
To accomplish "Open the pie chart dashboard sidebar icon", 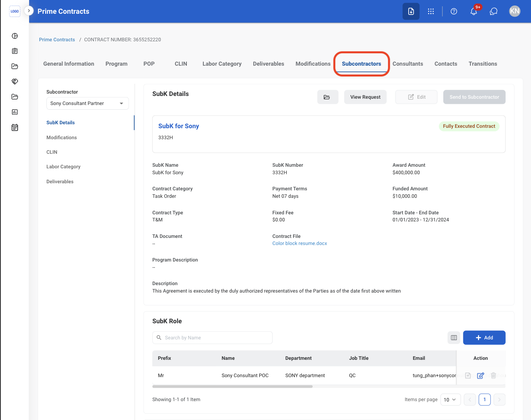I will pos(15,36).
